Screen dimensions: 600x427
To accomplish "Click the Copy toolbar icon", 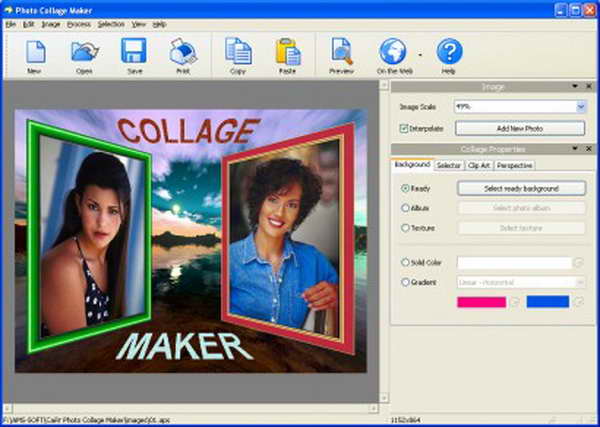I will 238,52.
